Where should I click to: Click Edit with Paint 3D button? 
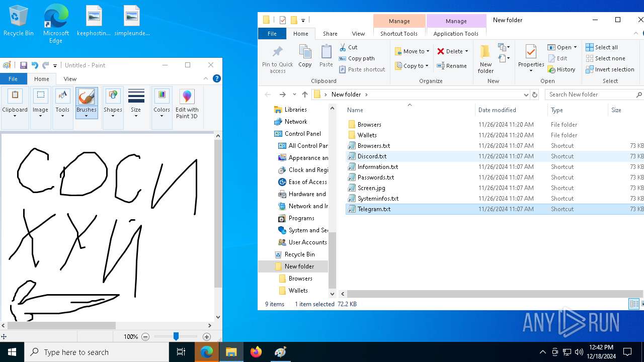tap(187, 104)
